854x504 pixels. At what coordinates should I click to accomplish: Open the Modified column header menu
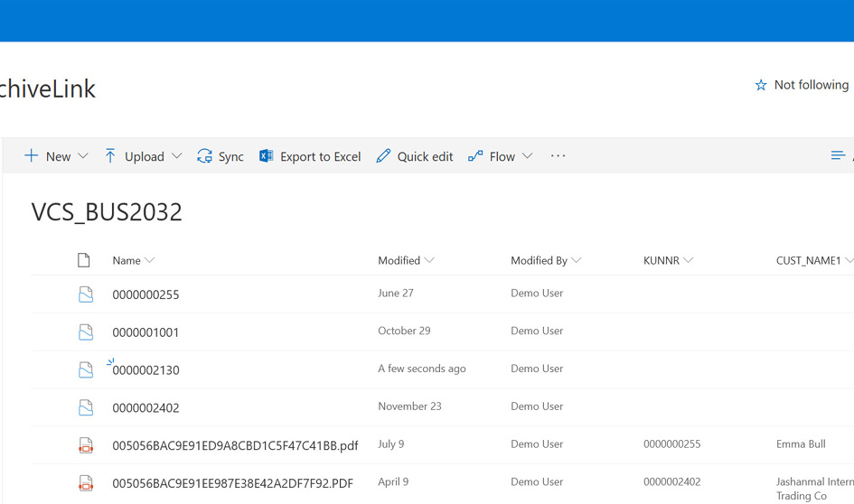pos(406,260)
